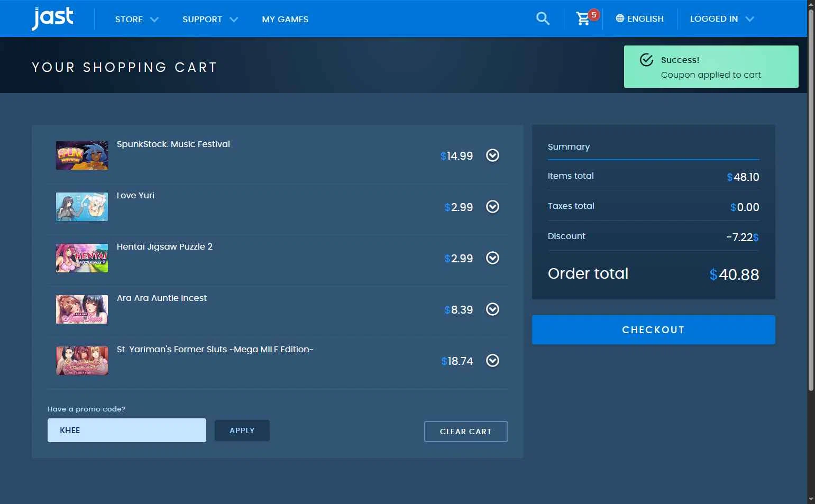
Task: Click the jast logo
Action: click(x=52, y=19)
